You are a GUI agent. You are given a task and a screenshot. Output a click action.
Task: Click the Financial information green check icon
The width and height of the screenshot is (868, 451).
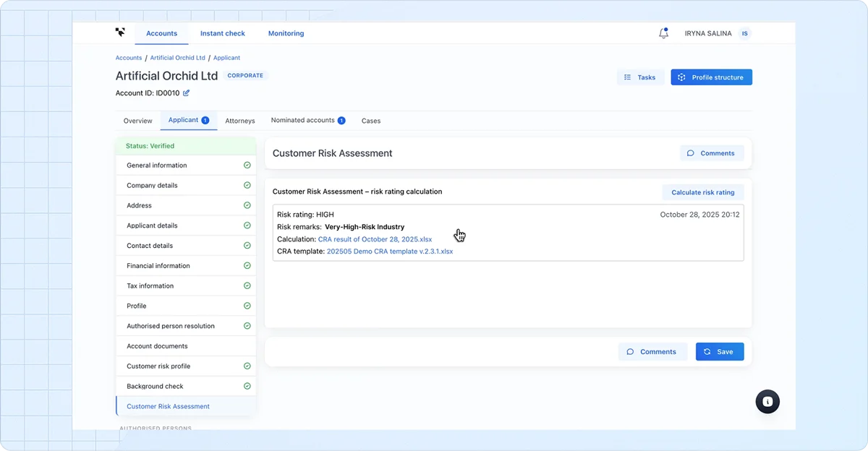[247, 266]
